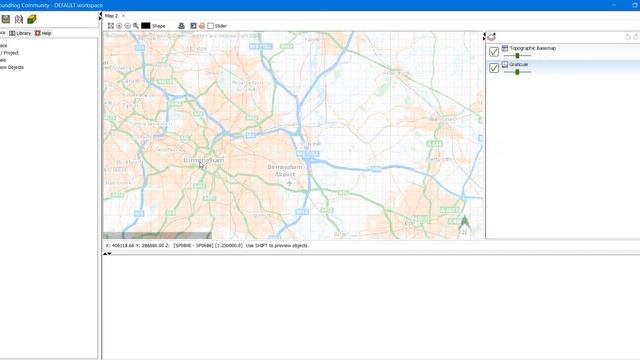
Task: Select the Project tree item
Action: pos(9,53)
